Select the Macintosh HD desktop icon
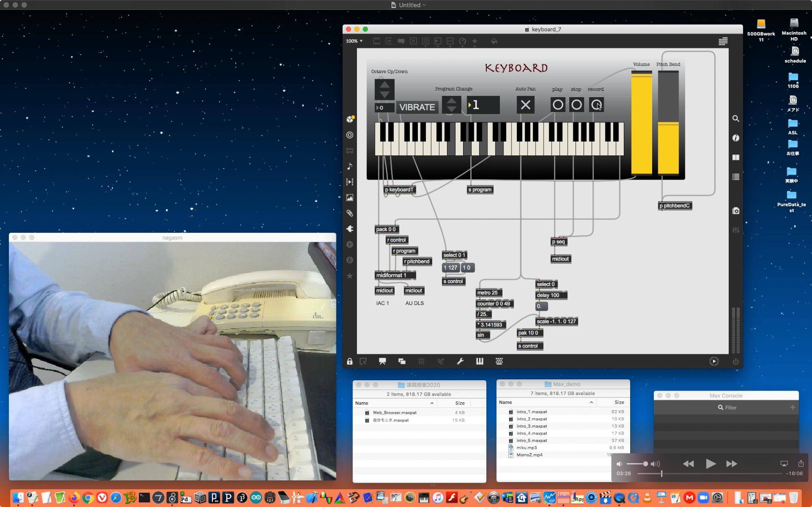The height and width of the screenshot is (507, 812). (x=794, y=30)
